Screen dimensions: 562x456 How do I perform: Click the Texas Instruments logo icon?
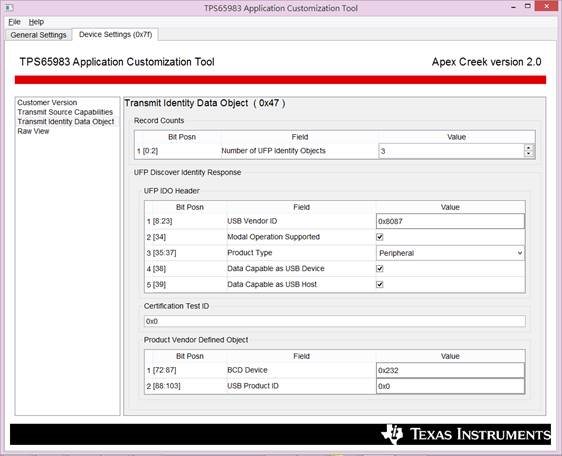click(x=392, y=434)
